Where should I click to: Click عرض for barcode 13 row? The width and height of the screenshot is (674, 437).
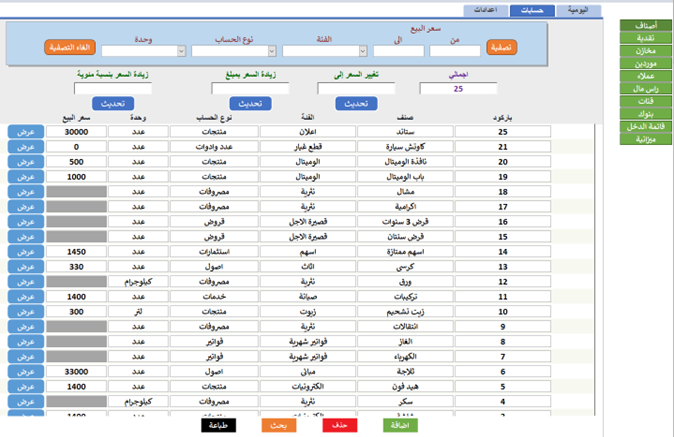click(x=26, y=267)
